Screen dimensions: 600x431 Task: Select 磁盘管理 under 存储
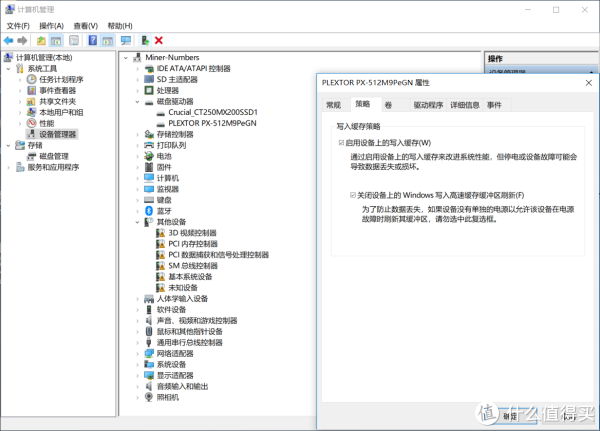click(54, 156)
